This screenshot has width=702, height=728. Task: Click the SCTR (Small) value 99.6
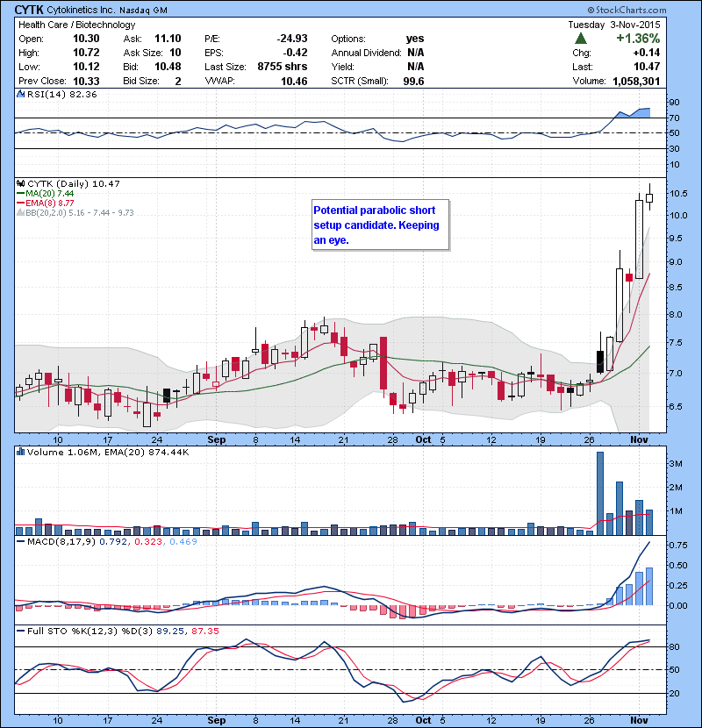pyautogui.click(x=413, y=82)
